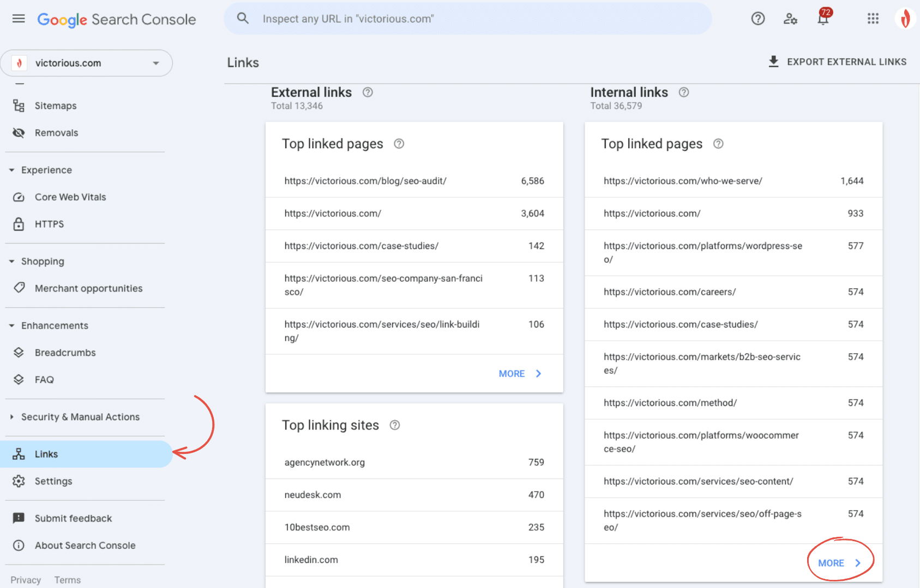This screenshot has height=588, width=920.
Task: Show help for Internal links heading
Action: pos(684,92)
